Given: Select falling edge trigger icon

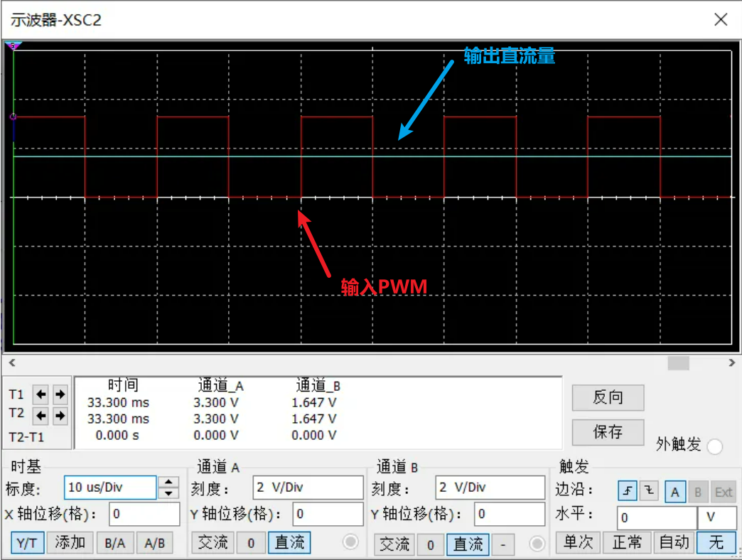Looking at the screenshot, I should tap(650, 491).
